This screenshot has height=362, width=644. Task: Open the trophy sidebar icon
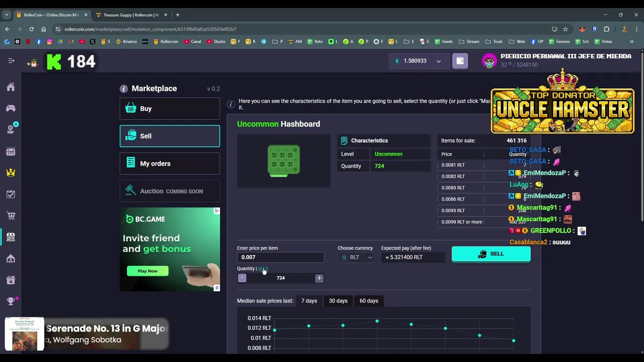(x=11, y=301)
